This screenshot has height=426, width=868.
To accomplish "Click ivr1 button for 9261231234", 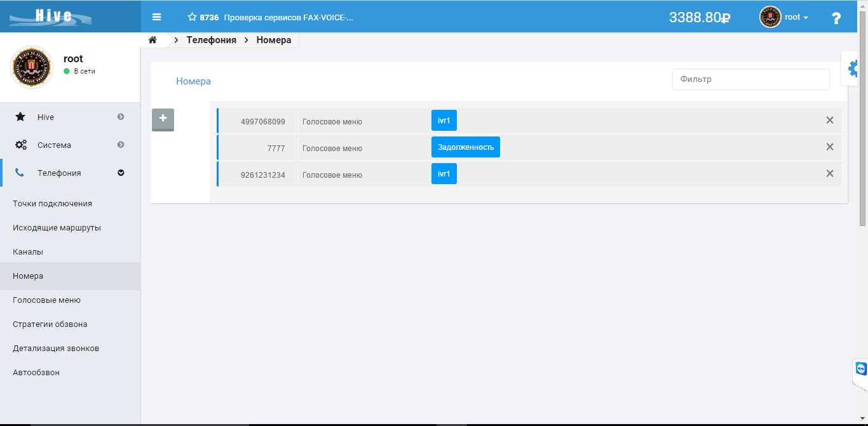I will [444, 174].
